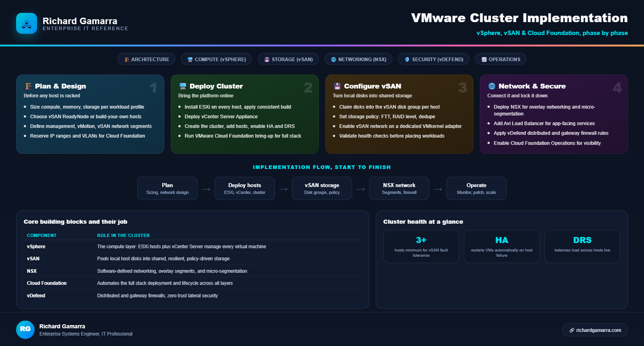Select the ARCHITECTURE tag

pos(147,59)
